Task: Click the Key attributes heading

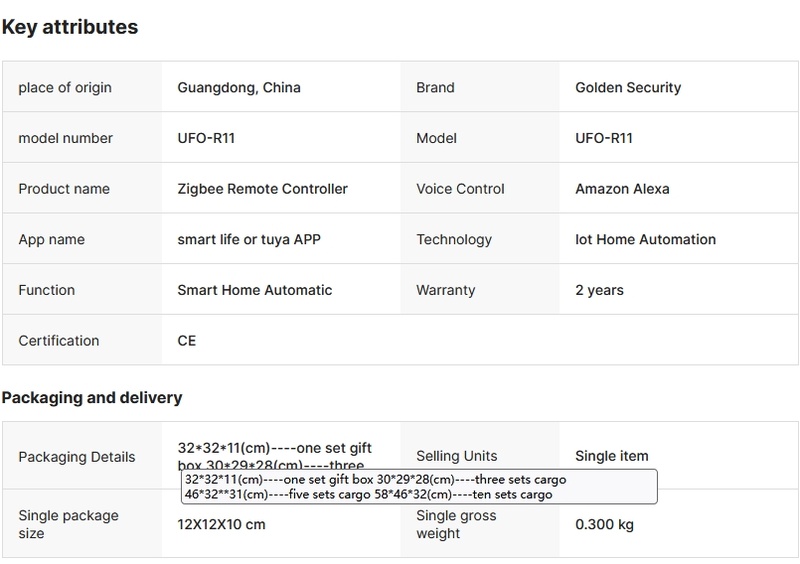Action: (70, 27)
